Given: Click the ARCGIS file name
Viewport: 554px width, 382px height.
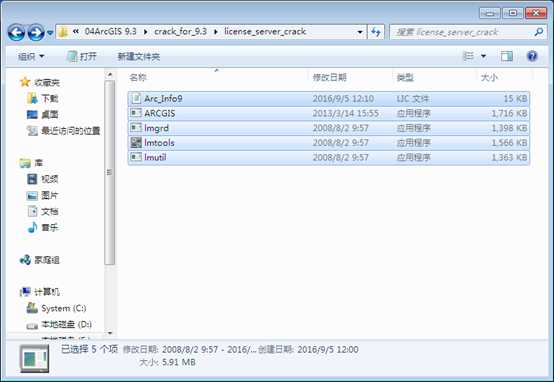Looking at the screenshot, I should [160, 113].
